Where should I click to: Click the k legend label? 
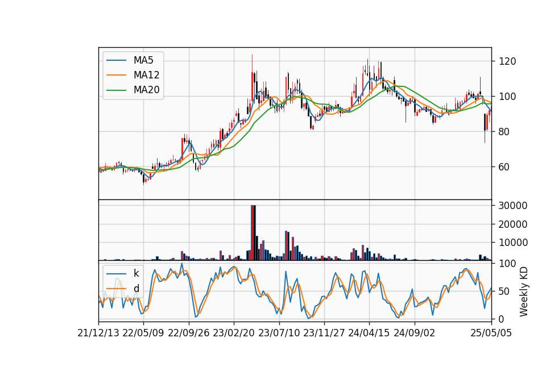click(136, 273)
